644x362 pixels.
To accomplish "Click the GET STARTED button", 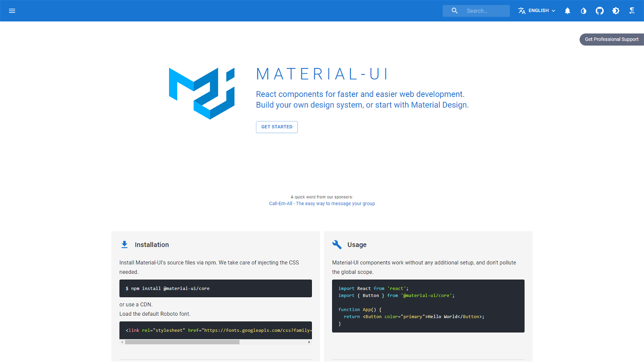I will 277,127.
